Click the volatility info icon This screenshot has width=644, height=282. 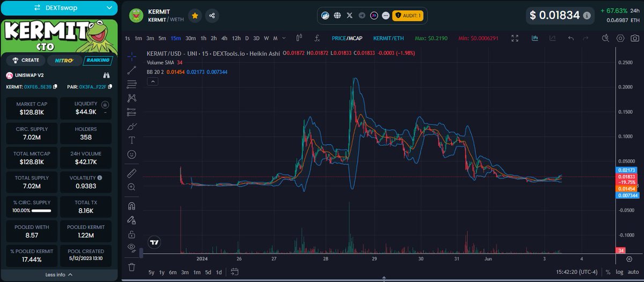tap(100, 177)
